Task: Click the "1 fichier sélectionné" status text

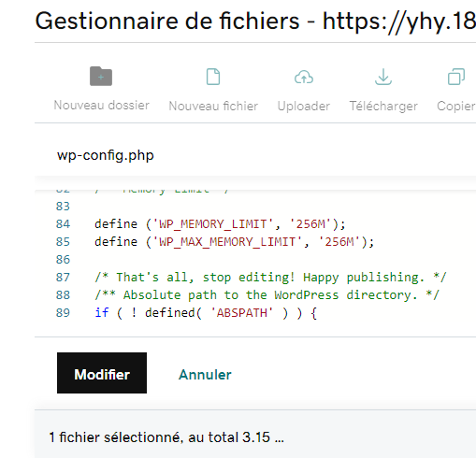Action: point(166,437)
